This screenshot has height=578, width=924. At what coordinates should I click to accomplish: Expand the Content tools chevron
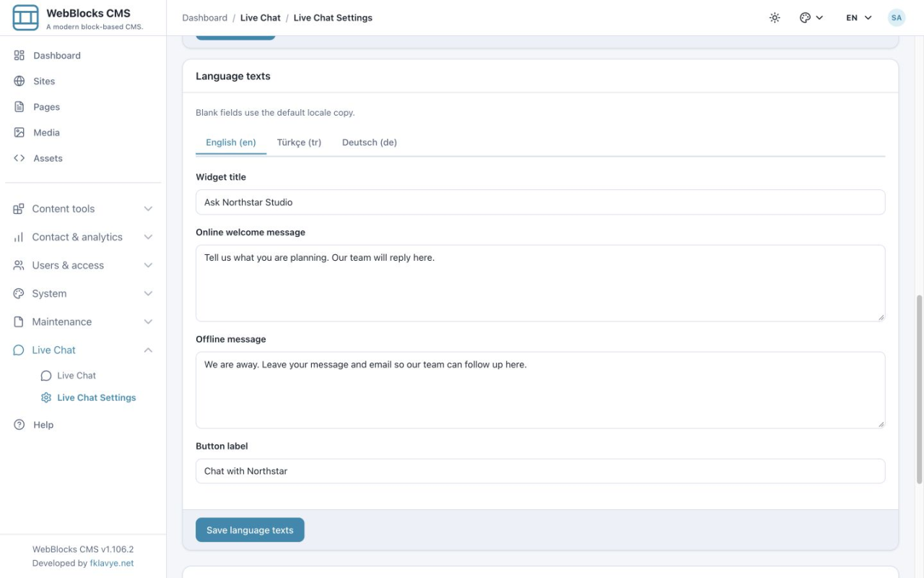[x=148, y=209]
